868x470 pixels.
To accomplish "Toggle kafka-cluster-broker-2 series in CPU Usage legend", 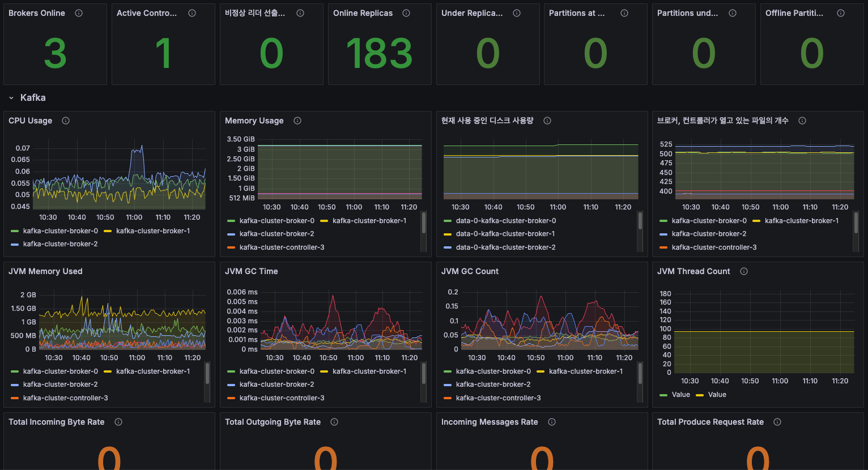I will pyautogui.click(x=61, y=244).
